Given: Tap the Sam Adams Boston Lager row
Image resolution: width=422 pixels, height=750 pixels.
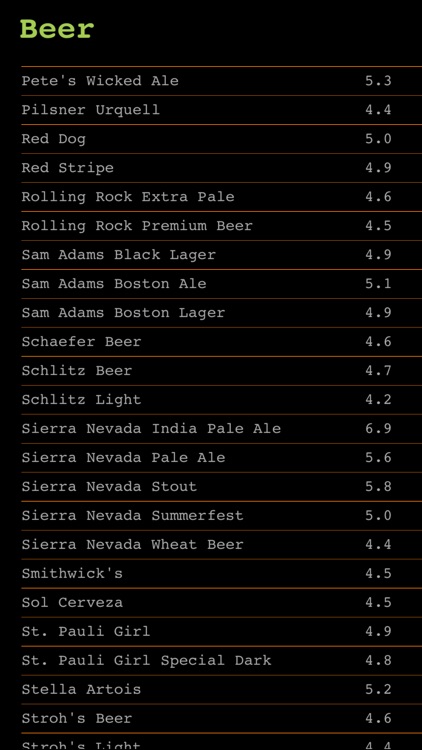Looking at the screenshot, I should pyautogui.click(x=222, y=313).
